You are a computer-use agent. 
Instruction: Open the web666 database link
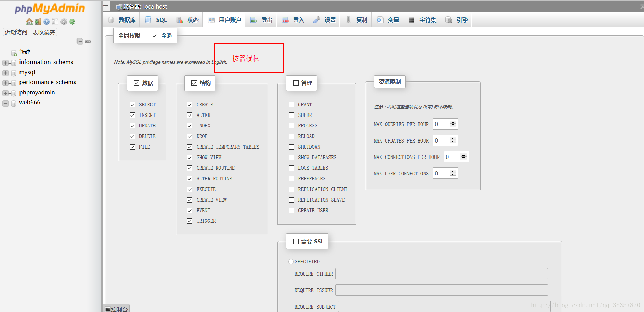(30, 102)
